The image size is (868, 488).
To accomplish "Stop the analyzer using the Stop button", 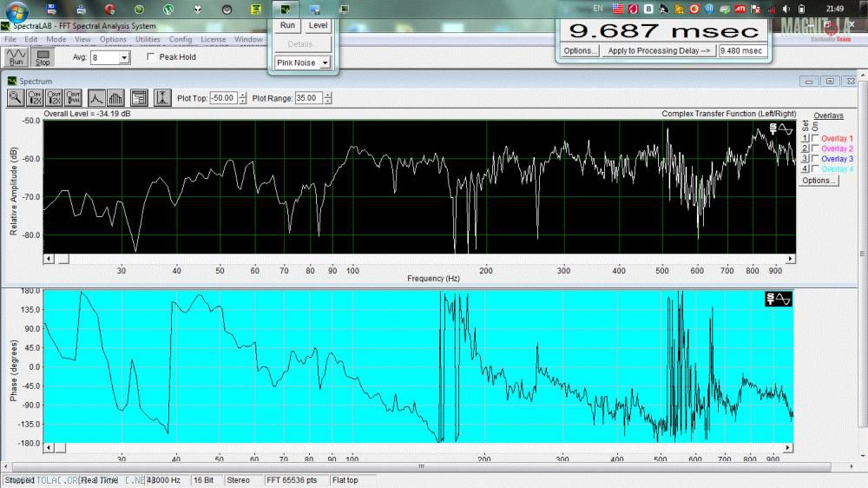I will tap(43, 57).
